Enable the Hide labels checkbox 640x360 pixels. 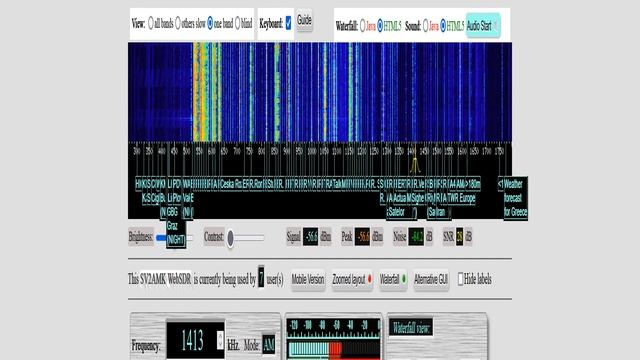click(460, 279)
